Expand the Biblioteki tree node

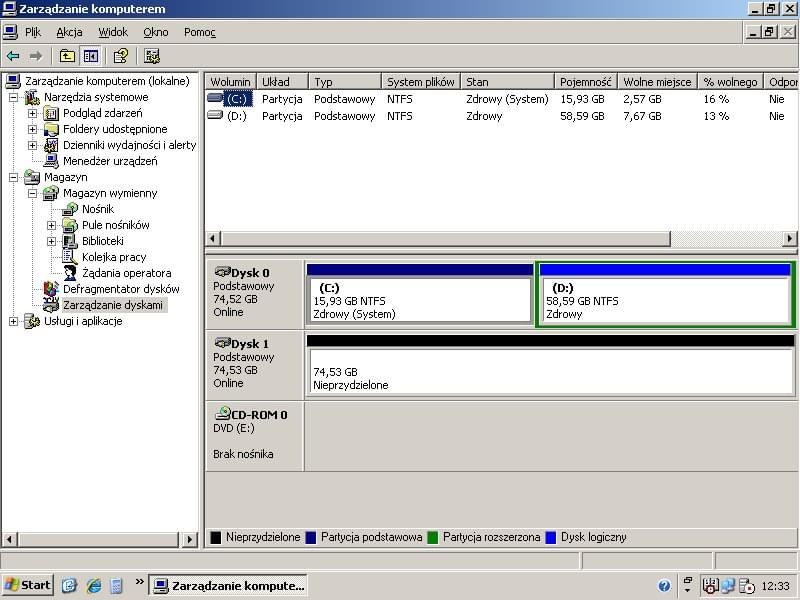(51, 241)
